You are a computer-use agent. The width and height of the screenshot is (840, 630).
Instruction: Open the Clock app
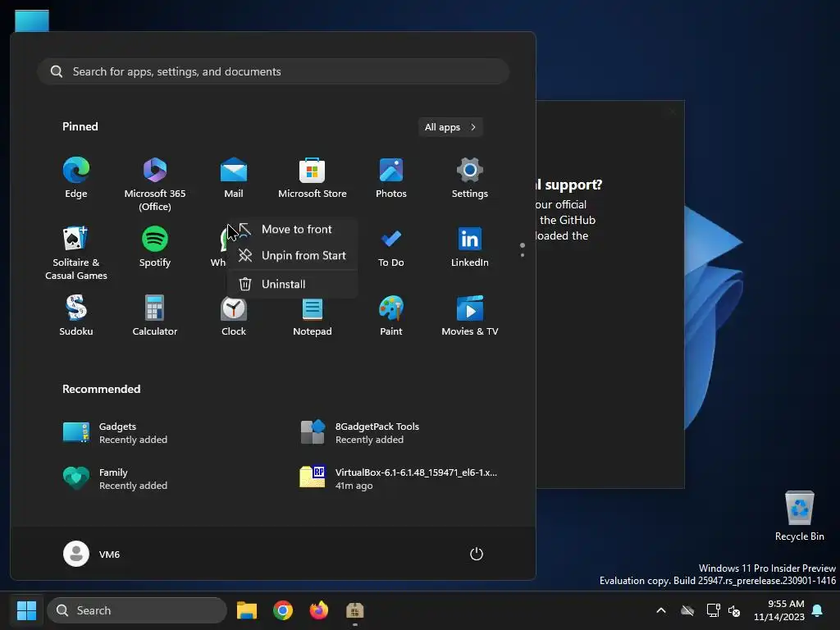click(x=234, y=316)
